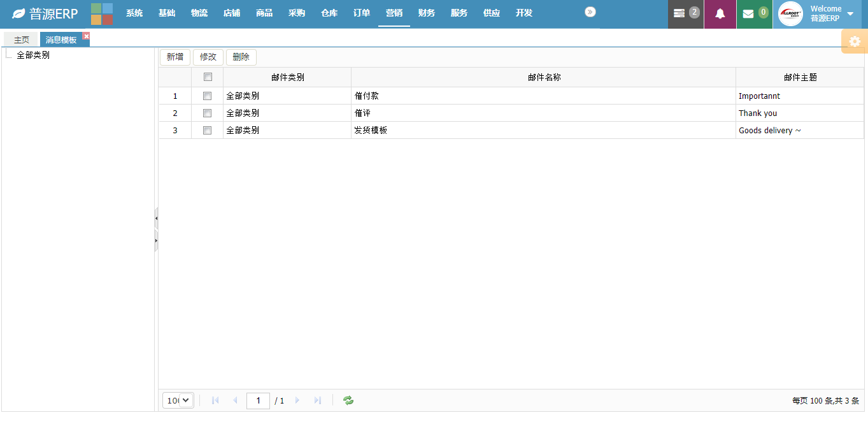Collapse the left panel with splitter arrow
The width and height of the screenshot is (868, 422).
156,218
